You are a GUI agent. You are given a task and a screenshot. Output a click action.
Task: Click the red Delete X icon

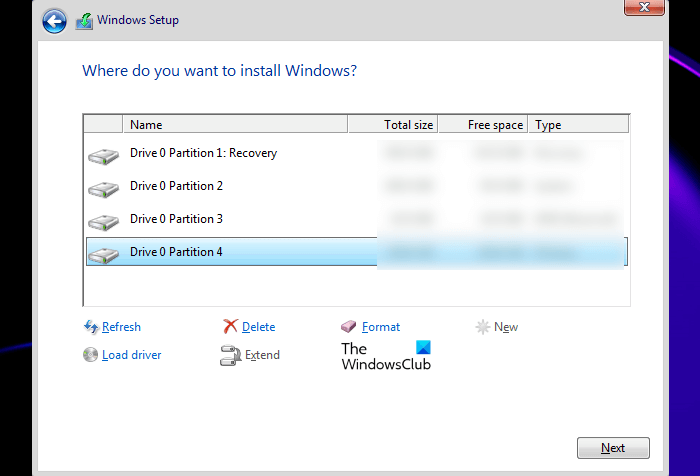[230, 327]
